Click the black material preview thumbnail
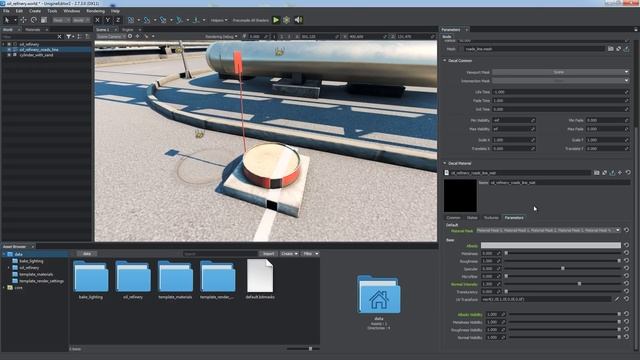Image resolution: width=640 pixels, height=360 pixels. (460, 196)
